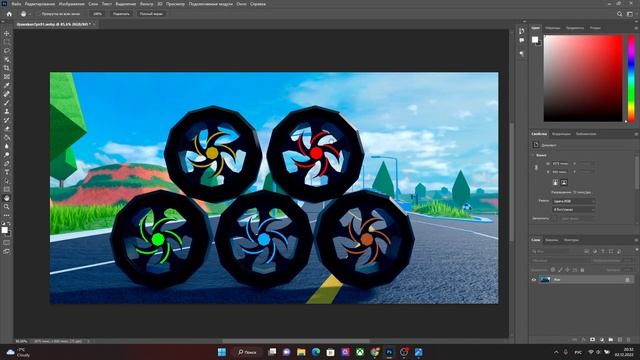Open the Comments panel icon
Screen dimensions: 640x360
[x=522, y=40]
